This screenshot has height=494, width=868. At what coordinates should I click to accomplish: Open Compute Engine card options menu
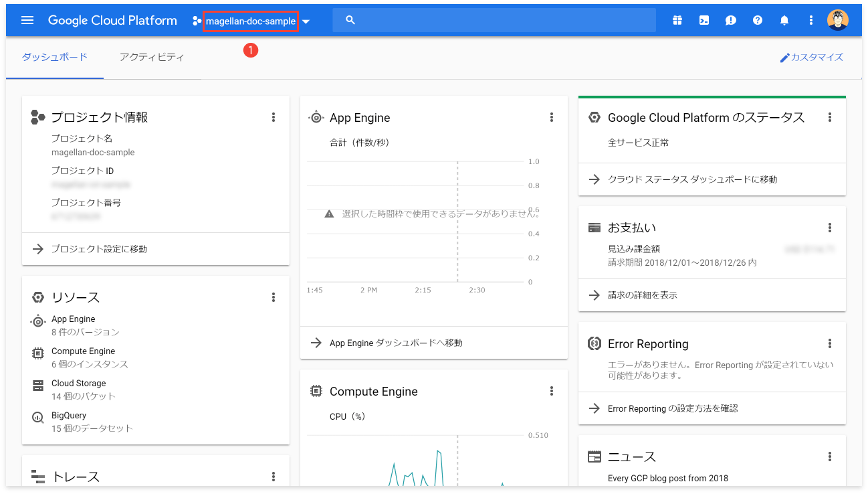point(552,391)
